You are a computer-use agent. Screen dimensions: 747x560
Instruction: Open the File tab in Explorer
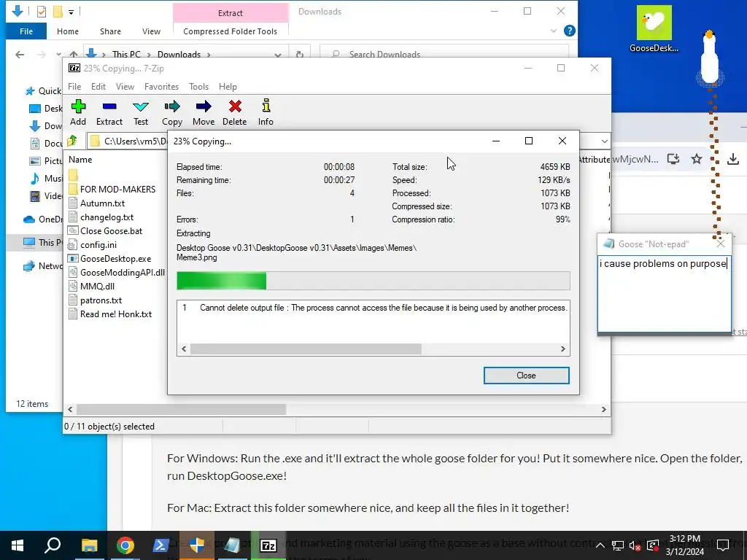coord(26,31)
